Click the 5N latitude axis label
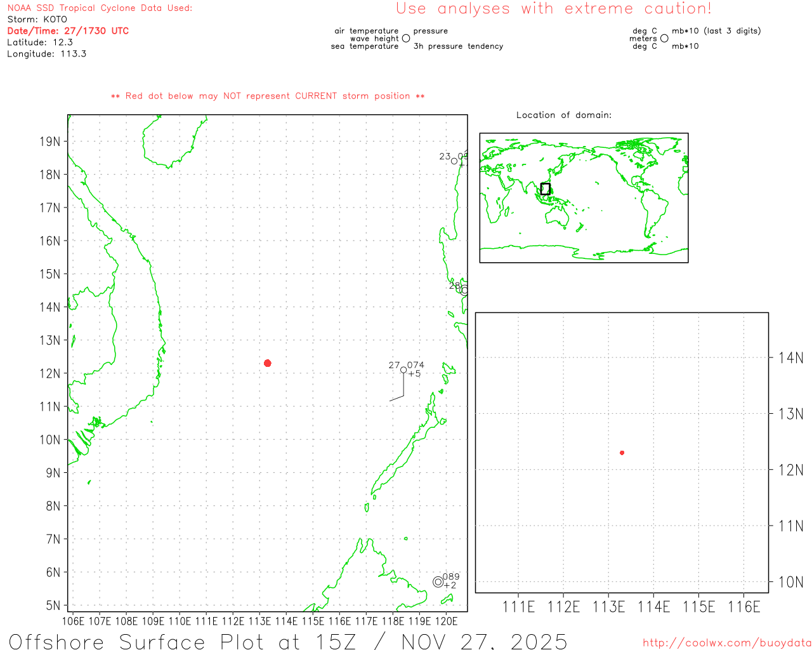Screen dimensions: 812x650 coord(53,606)
